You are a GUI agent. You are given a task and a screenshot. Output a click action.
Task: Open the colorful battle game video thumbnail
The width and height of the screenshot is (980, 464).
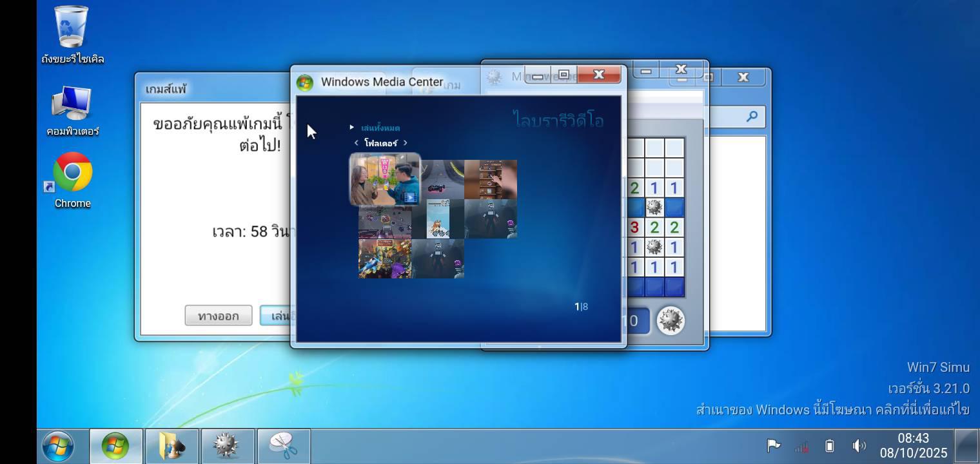(x=385, y=258)
